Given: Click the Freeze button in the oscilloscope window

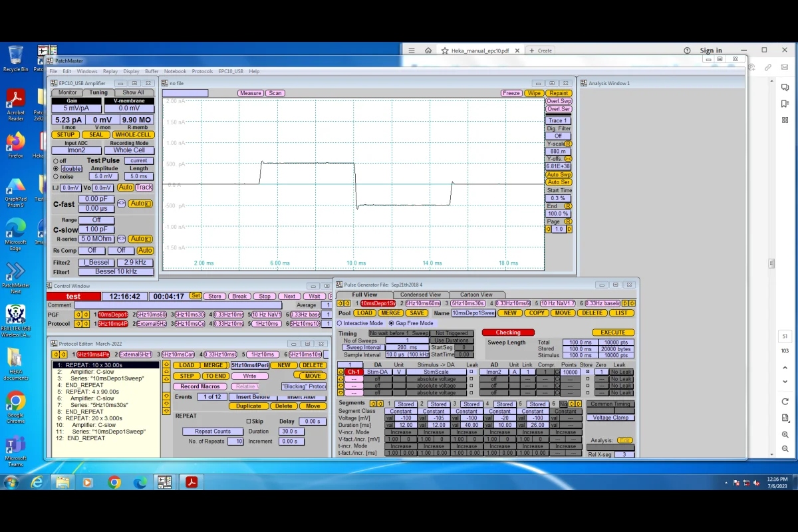Looking at the screenshot, I should (x=511, y=93).
